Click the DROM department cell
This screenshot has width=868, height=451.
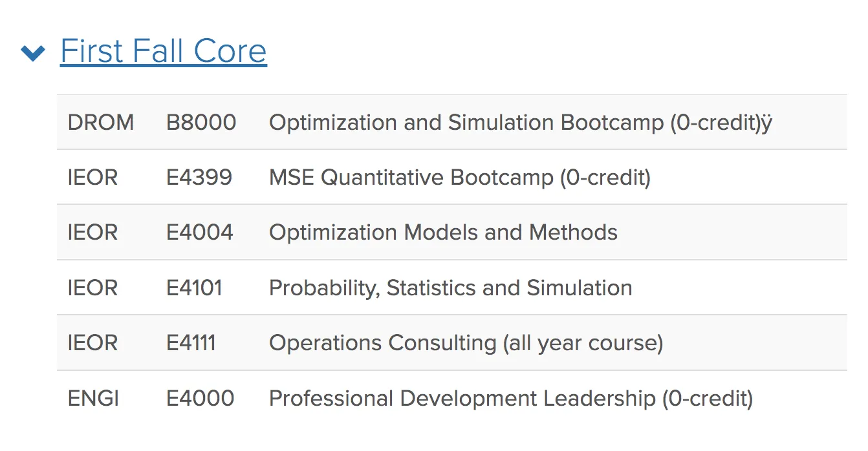(x=101, y=122)
